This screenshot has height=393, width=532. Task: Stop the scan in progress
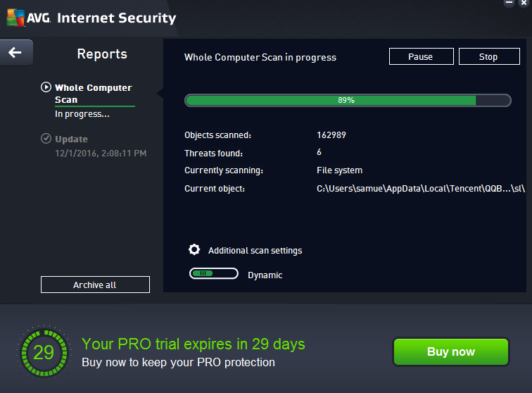pos(488,57)
